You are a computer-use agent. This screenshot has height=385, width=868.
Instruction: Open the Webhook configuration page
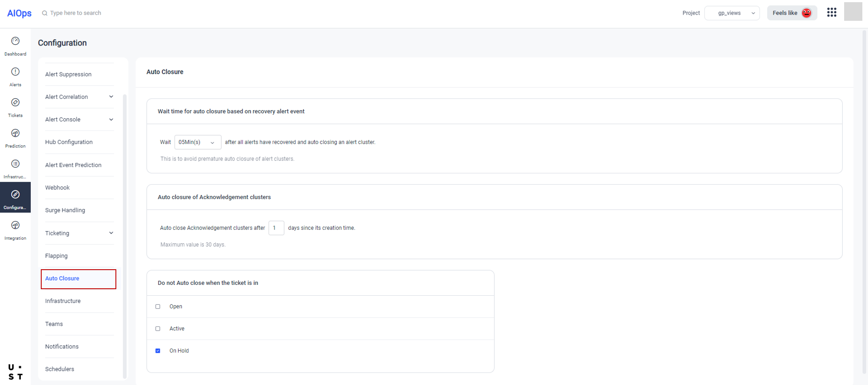click(57, 188)
